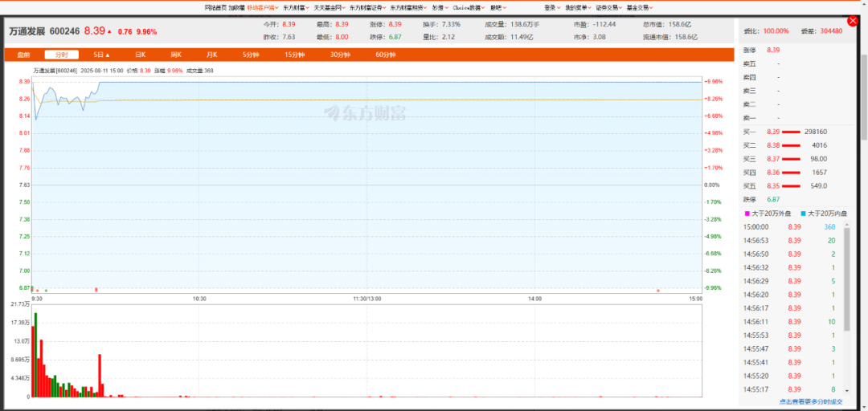Click the up arrow of trade list scrollbar
Image resolution: width=868 pixels, height=411 pixels.
point(846,224)
